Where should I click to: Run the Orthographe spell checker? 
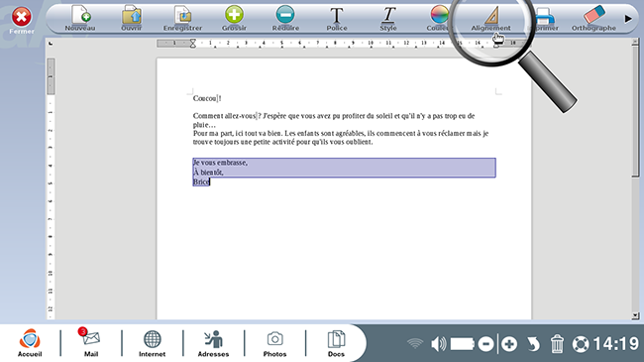(x=593, y=19)
